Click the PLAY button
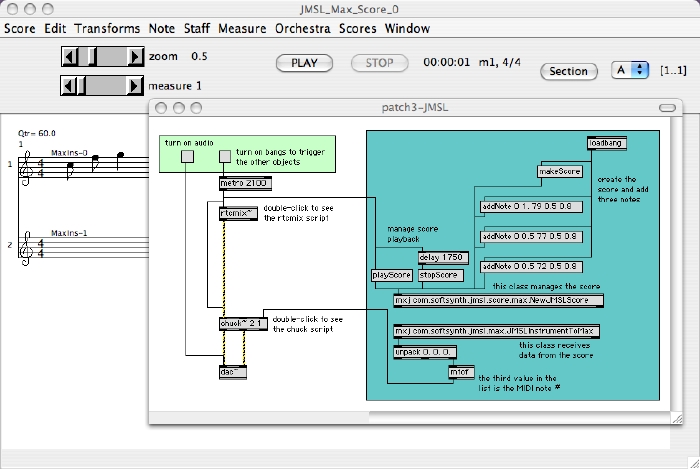Screen dimensions: 700x469 coord(304,63)
